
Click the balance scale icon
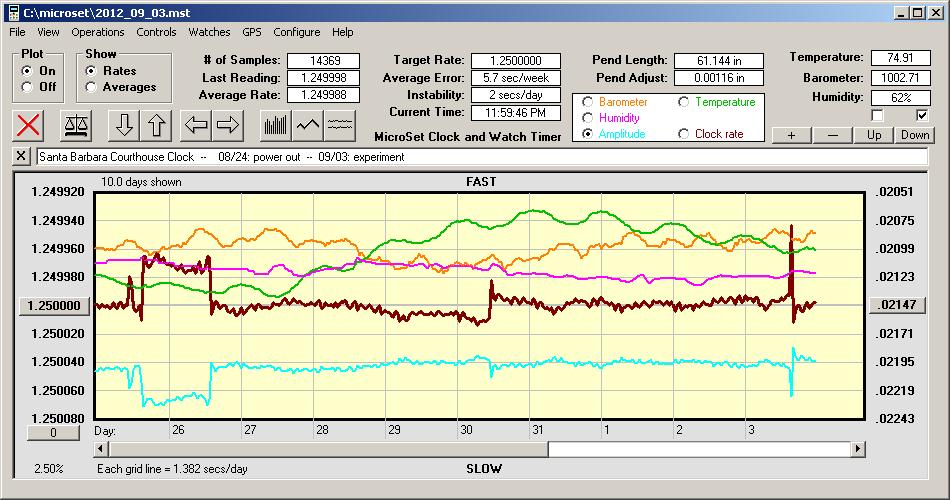tap(76, 125)
